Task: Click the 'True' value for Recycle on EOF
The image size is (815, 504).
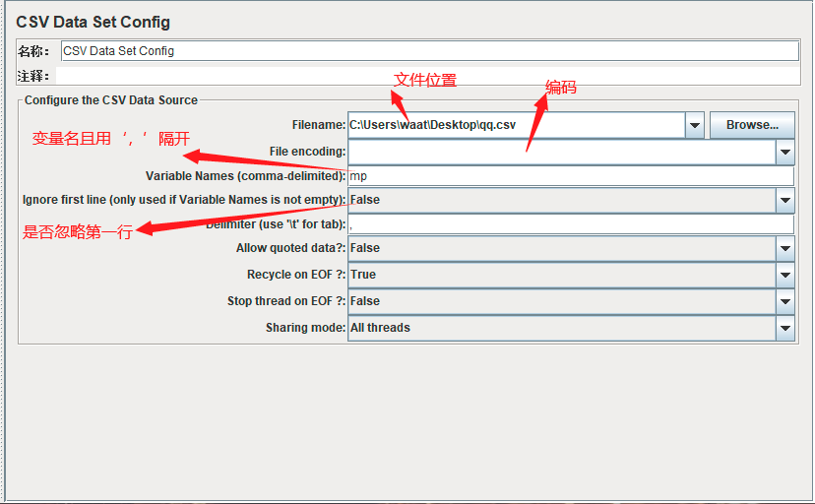Action: tap(363, 275)
